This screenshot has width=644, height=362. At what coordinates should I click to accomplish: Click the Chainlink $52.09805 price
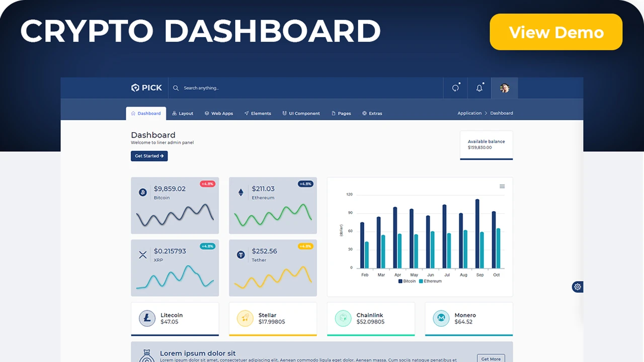coord(370,322)
